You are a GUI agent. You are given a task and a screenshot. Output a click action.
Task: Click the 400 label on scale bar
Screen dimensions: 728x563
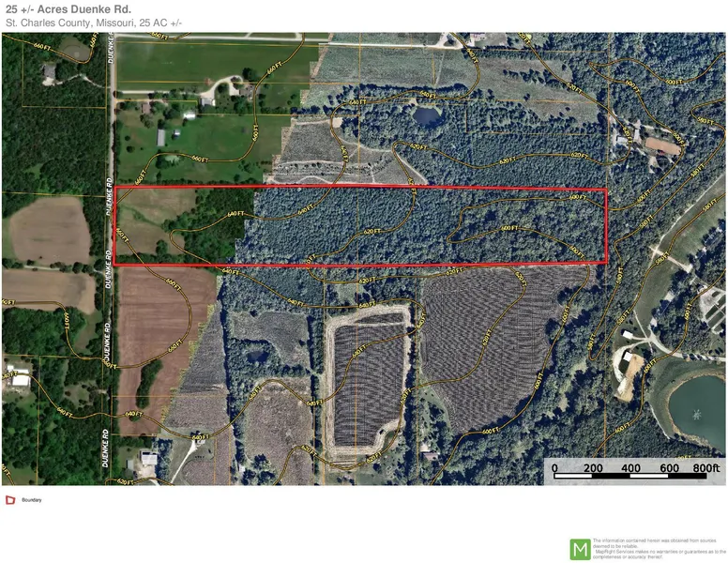point(630,468)
